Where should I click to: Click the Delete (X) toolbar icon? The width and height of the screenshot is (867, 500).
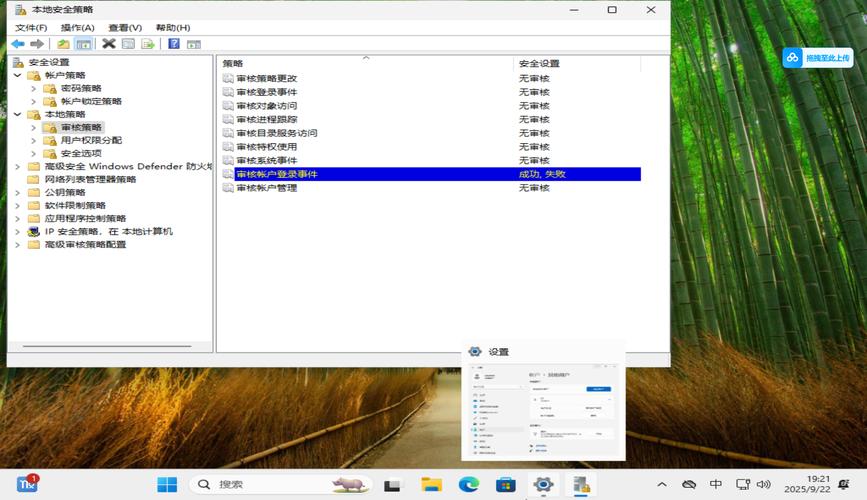point(109,44)
